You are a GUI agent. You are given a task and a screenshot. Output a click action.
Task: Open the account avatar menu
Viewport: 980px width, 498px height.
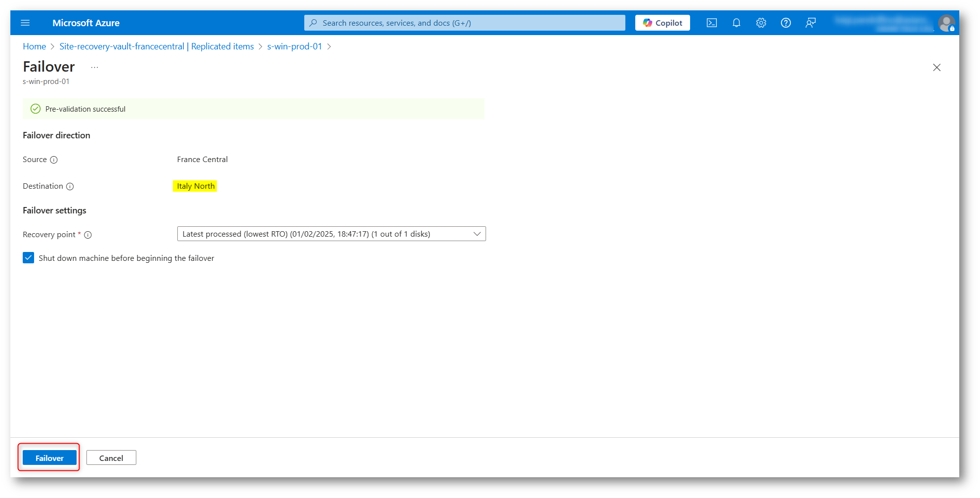point(946,23)
